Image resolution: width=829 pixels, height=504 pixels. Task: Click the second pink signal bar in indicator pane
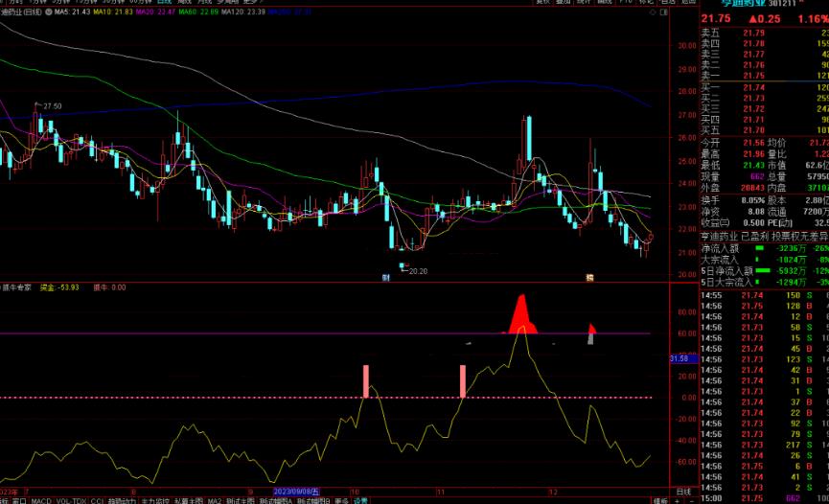coord(463,381)
